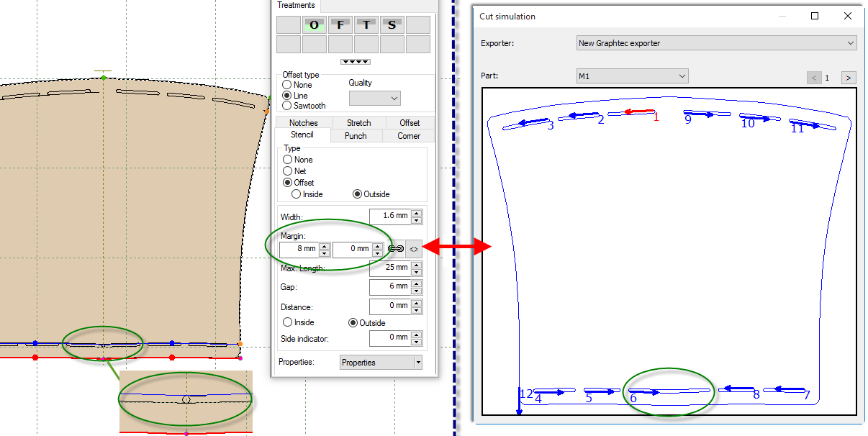
Task: Increase Max. Length with the up spinner
Action: [417, 264]
